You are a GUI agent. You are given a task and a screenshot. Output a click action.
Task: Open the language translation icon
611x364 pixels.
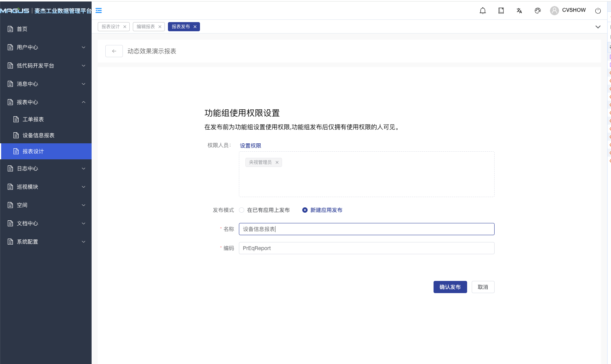click(519, 11)
